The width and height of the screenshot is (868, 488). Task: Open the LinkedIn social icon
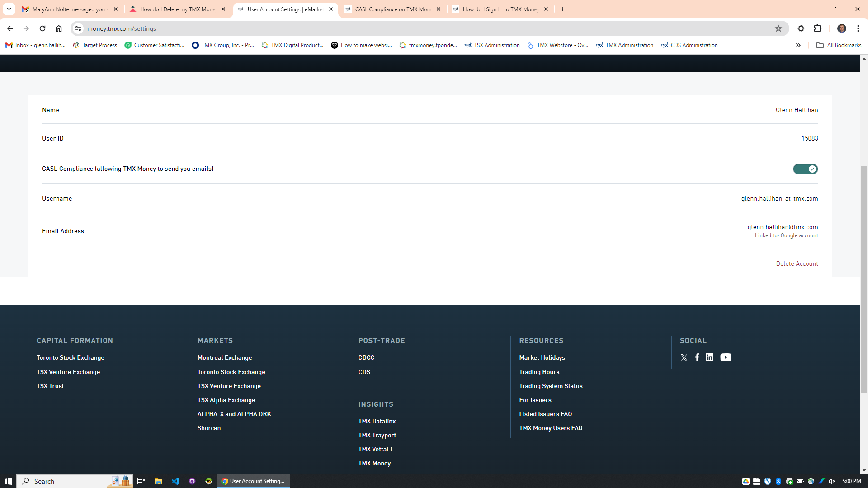click(x=709, y=357)
